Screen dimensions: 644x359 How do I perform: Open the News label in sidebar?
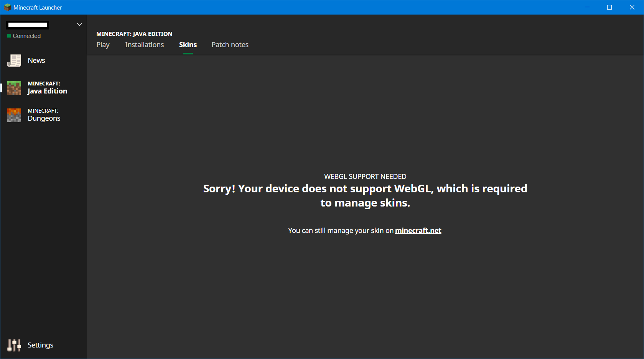(x=36, y=61)
